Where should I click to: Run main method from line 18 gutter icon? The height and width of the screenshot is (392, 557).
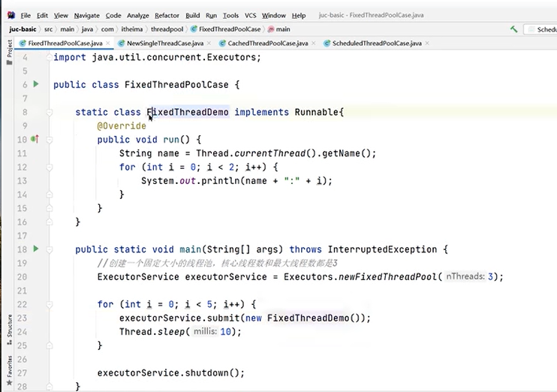pos(36,249)
